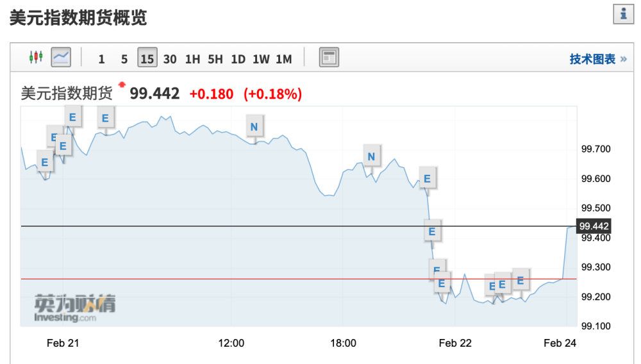Select the 1 minute interval
The image size is (641, 364).
click(x=101, y=59)
